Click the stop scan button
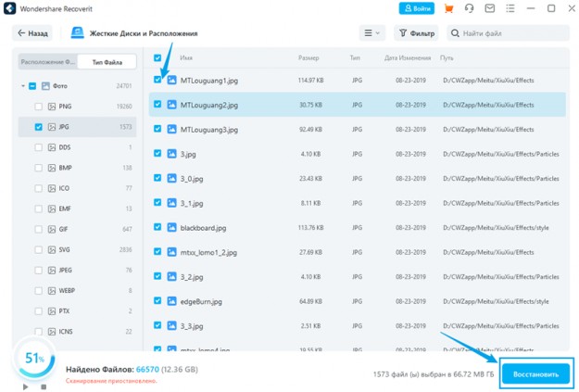This screenshot has height=392, width=579. pyautogui.click(x=44, y=386)
